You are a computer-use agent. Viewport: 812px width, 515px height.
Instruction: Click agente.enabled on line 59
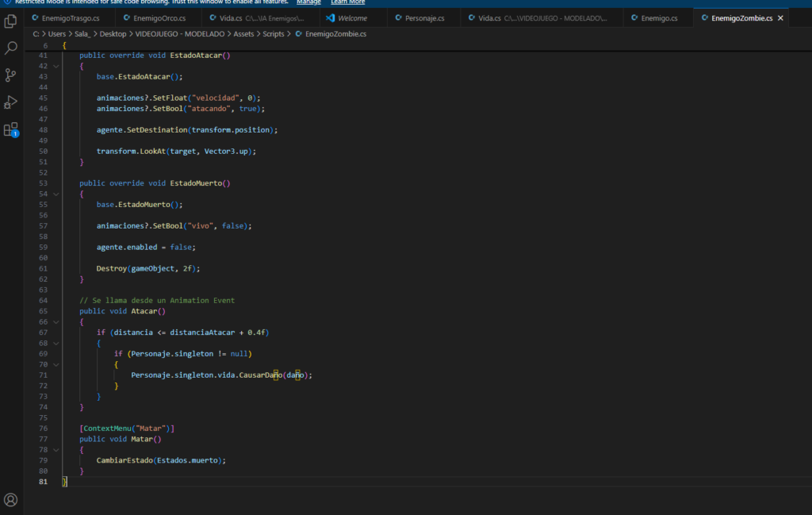(127, 247)
